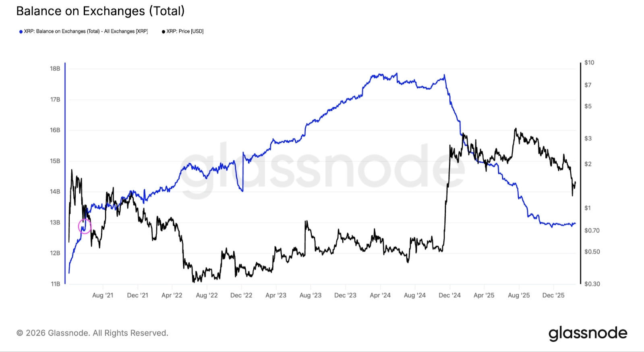Click the Aug '25 date label

click(519, 295)
